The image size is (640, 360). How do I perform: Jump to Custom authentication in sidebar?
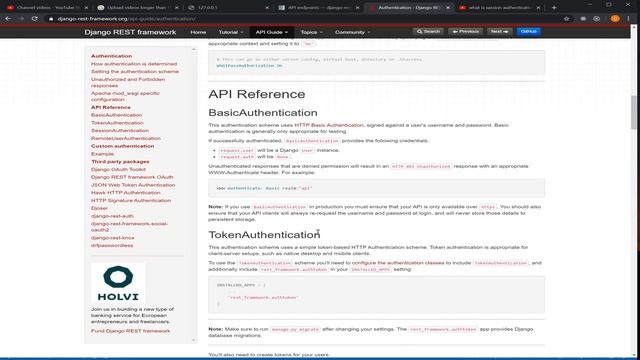tap(122, 146)
